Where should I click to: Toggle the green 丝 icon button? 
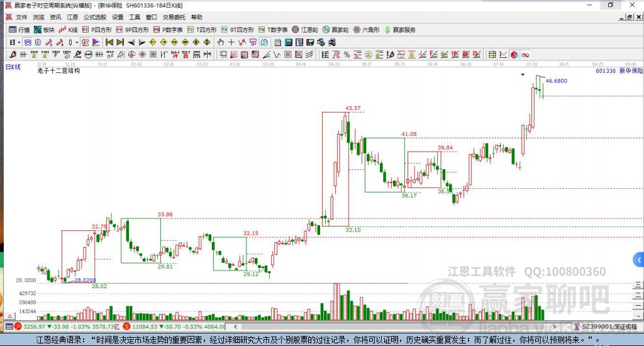click(x=264, y=42)
